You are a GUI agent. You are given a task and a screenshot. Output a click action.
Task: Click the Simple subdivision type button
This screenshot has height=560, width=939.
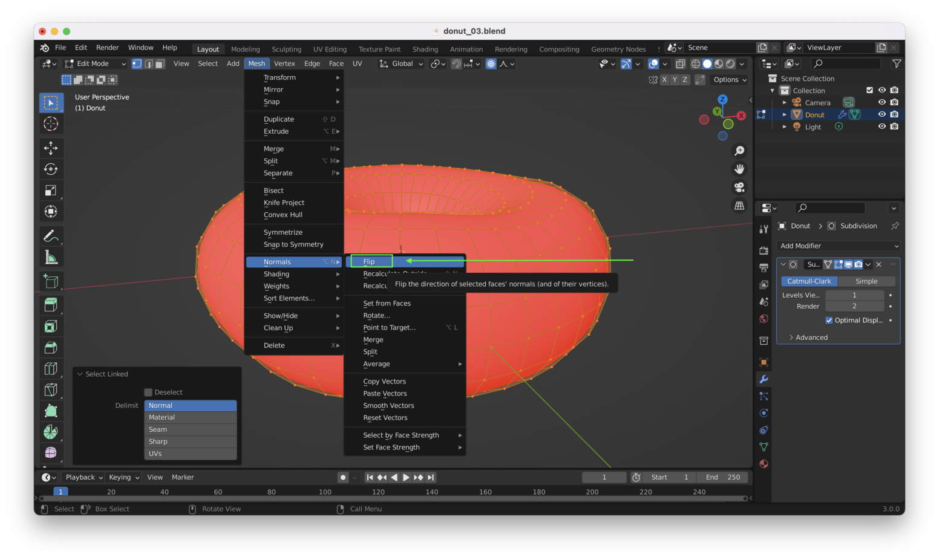[x=866, y=281]
